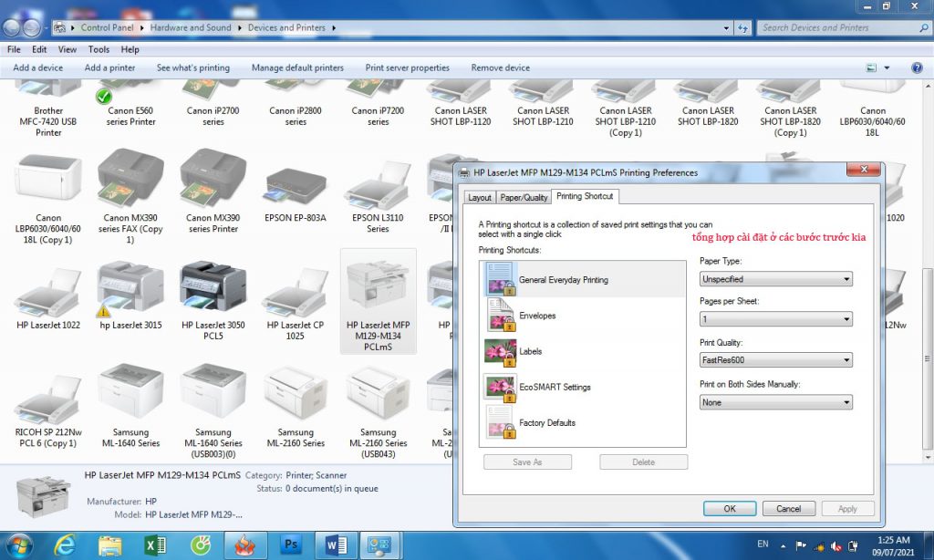The height and width of the screenshot is (560, 934).
Task: Select the Samsung ML-1640 Series printer without USB suffix
Action: click(x=130, y=406)
